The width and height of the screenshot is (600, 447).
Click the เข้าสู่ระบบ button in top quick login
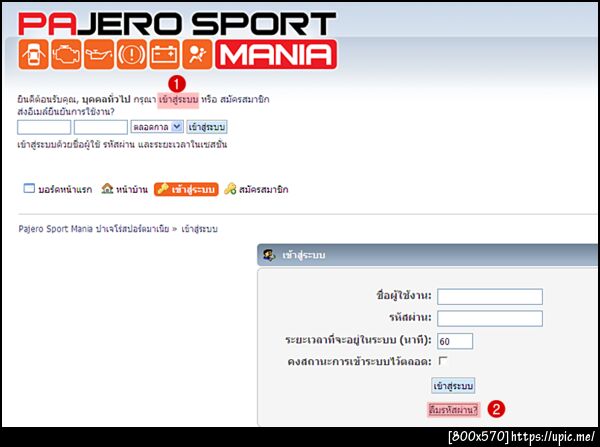click(207, 127)
